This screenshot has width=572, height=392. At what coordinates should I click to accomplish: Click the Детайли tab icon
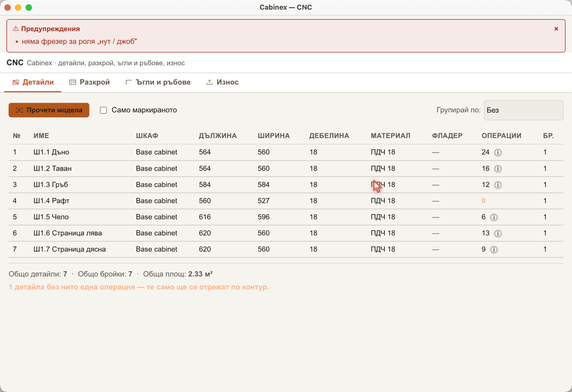click(16, 83)
